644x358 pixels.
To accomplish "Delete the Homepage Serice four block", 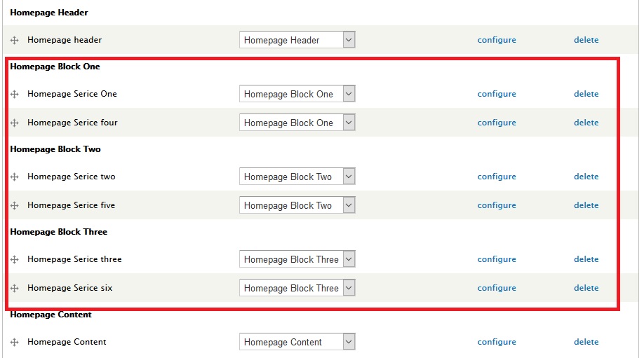I will (x=586, y=123).
